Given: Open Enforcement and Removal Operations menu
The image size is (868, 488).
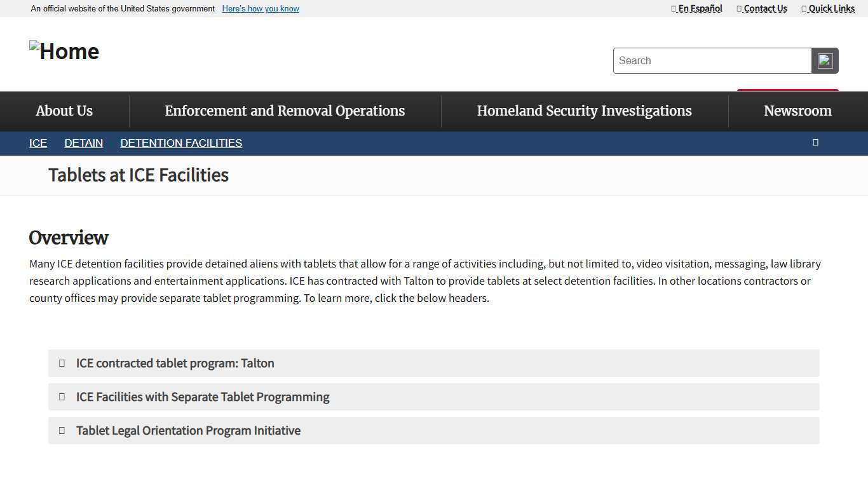Looking at the screenshot, I should (285, 111).
